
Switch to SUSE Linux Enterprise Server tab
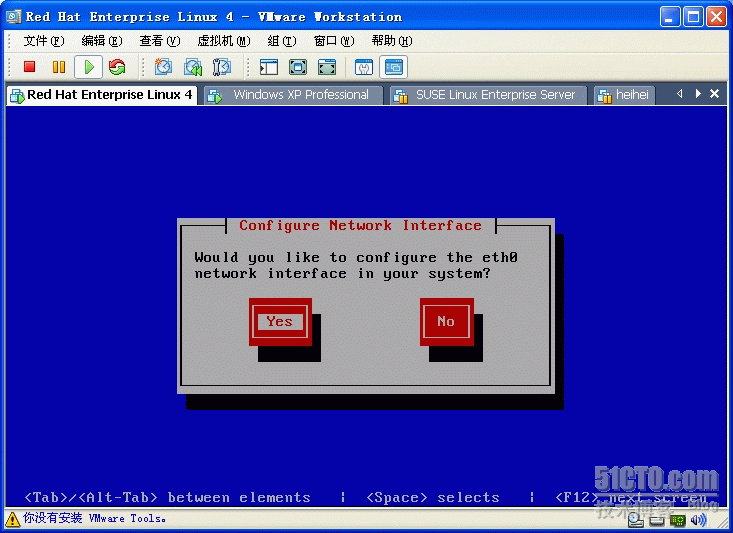click(x=489, y=95)
